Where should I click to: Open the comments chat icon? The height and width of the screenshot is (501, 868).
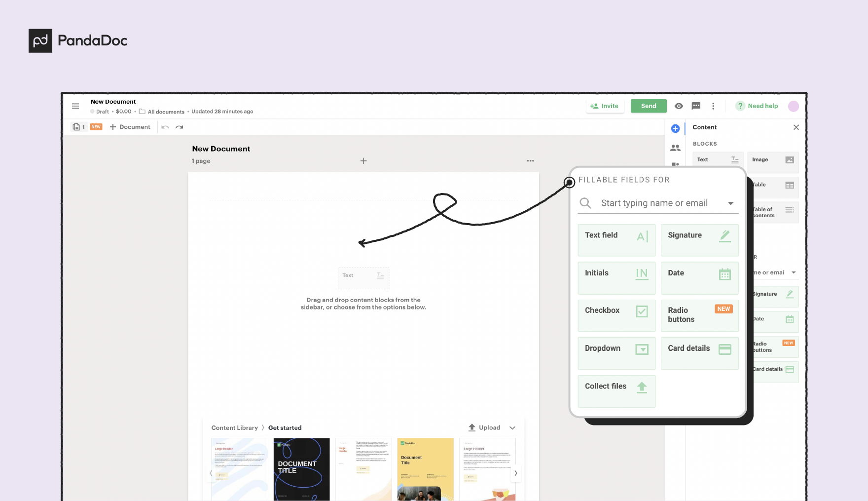tap(696, 106)
